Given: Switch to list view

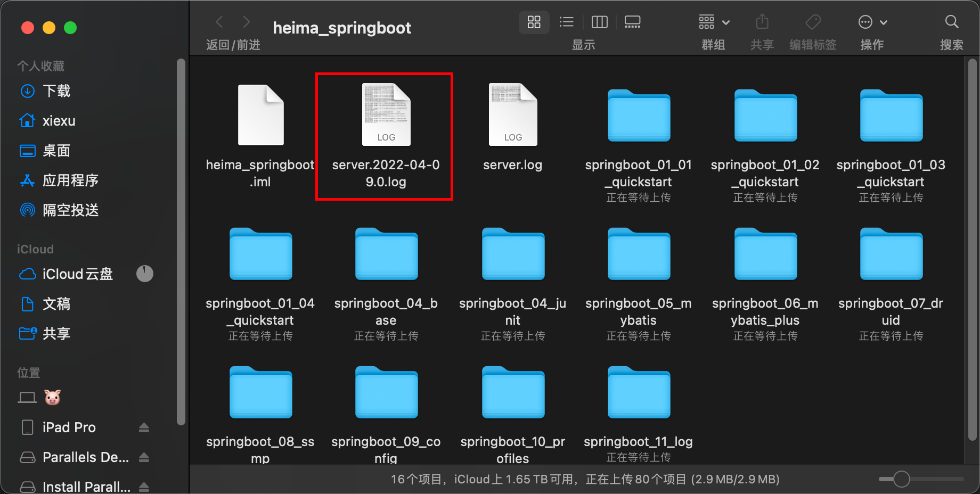Looking at the screenshot, I should click(566, 22).
